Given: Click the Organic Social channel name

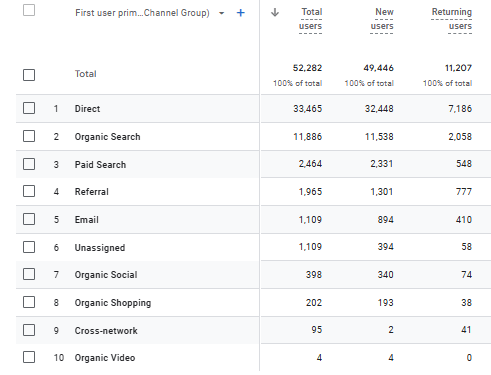Looking at the screenshot, I should tap(106, 275).
